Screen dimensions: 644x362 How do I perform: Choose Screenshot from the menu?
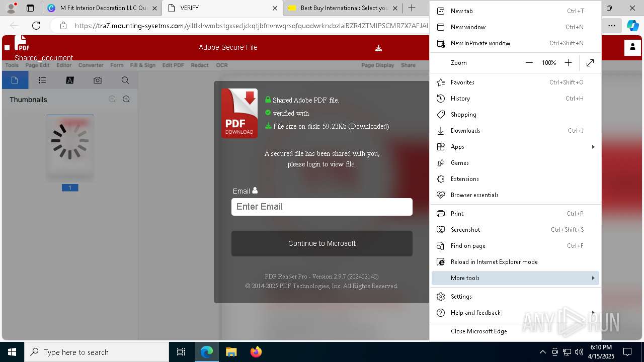pos(515,230)
